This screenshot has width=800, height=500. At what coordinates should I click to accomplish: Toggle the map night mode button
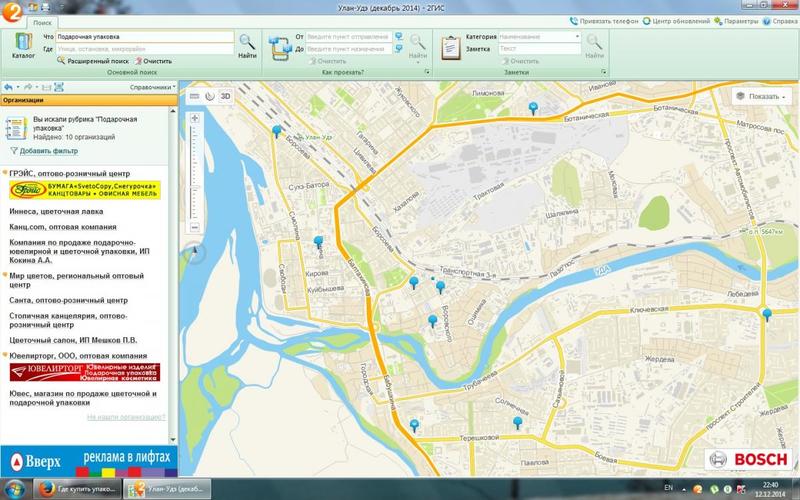click(209, 96)
